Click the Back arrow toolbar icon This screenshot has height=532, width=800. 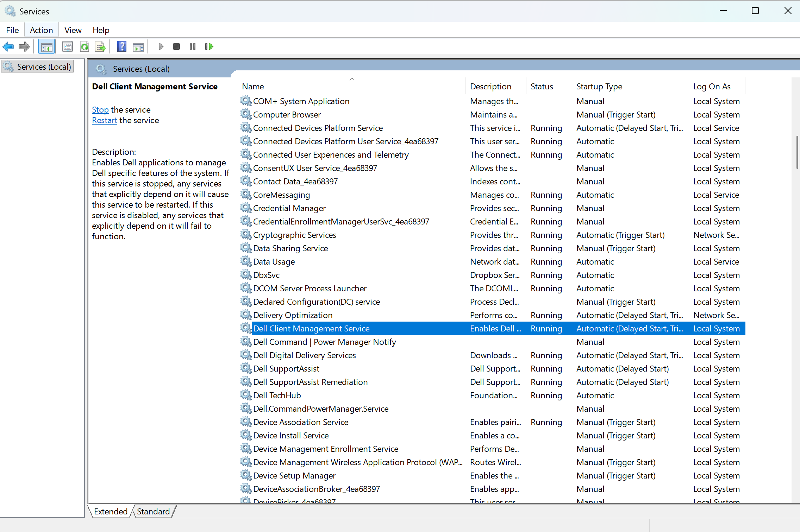[x=8, y=46]
